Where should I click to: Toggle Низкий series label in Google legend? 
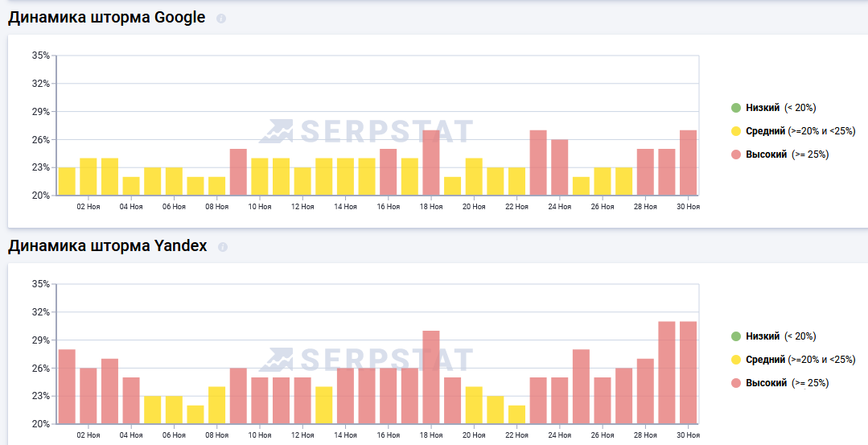[763, 108]
